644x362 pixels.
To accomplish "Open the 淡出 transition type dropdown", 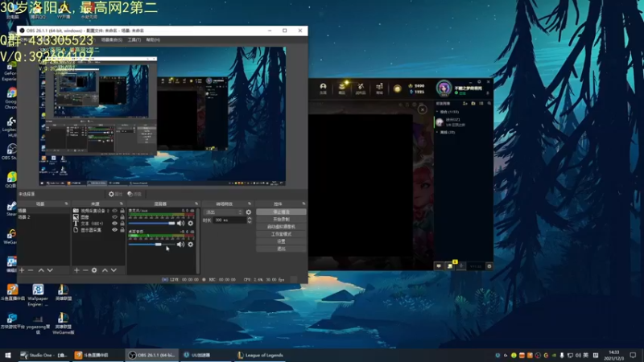I will coord(224,212).
